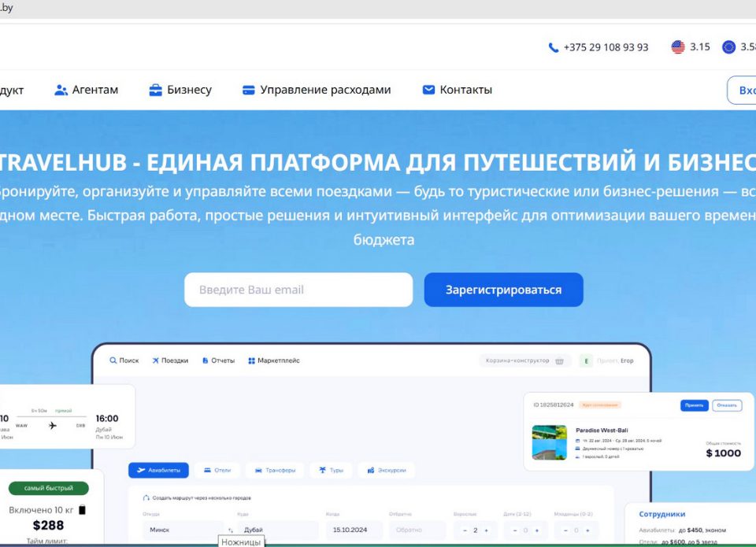The image size is (756, 547).
Task: Swap origin and destination with arrows icon
Action: (230, 530)
